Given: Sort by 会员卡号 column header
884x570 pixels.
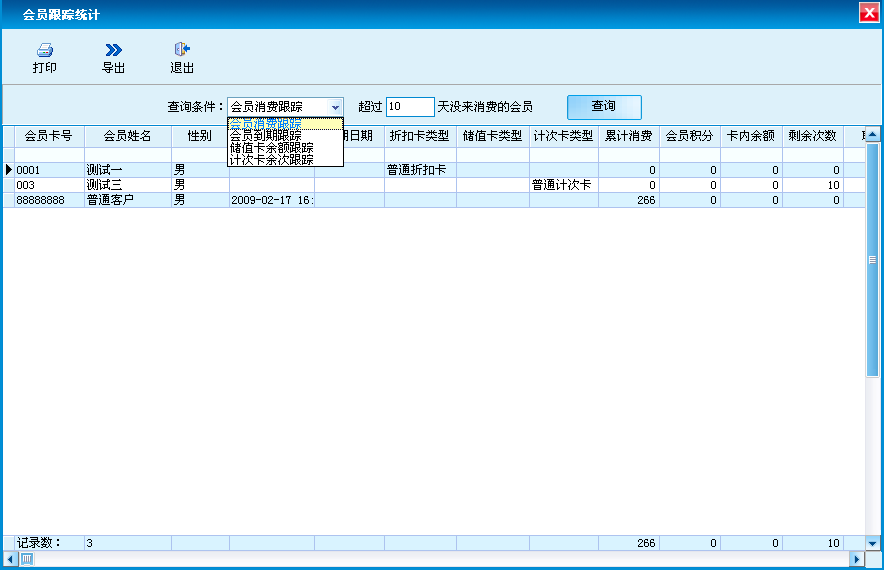Looking at the screenshot, I should click(x=48, y=136).
